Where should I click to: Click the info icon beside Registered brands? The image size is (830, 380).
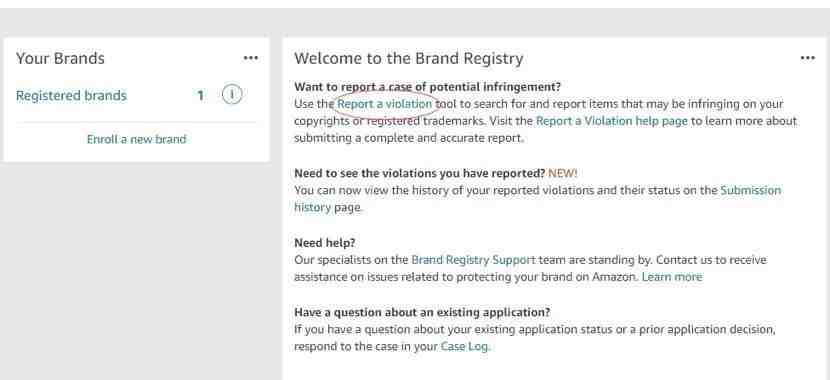click(232, 95)
